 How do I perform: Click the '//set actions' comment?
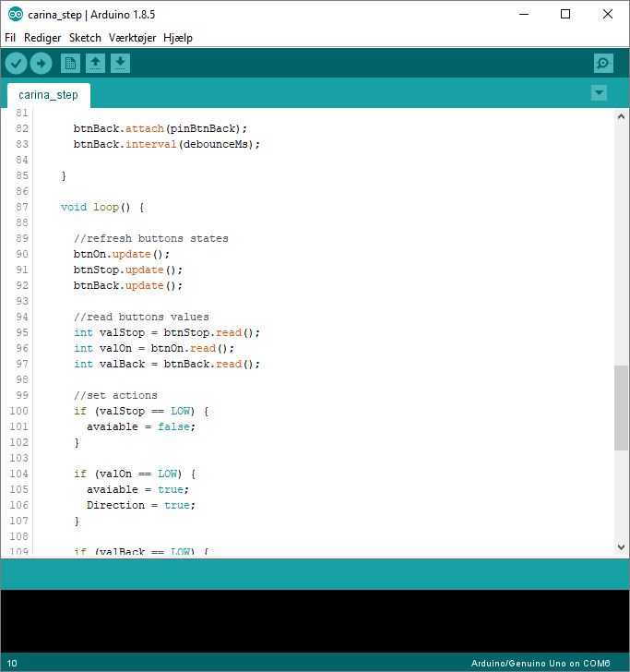(115, 396)
